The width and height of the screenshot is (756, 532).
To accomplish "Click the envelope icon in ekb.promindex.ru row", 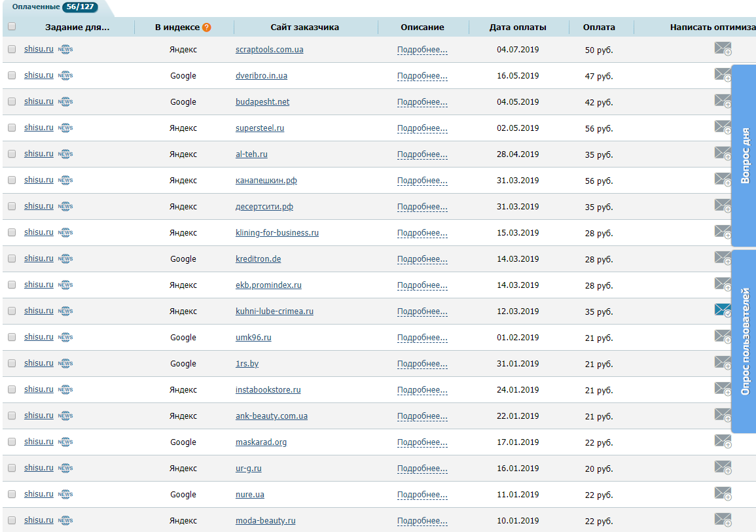I will [x=723, y=284].
